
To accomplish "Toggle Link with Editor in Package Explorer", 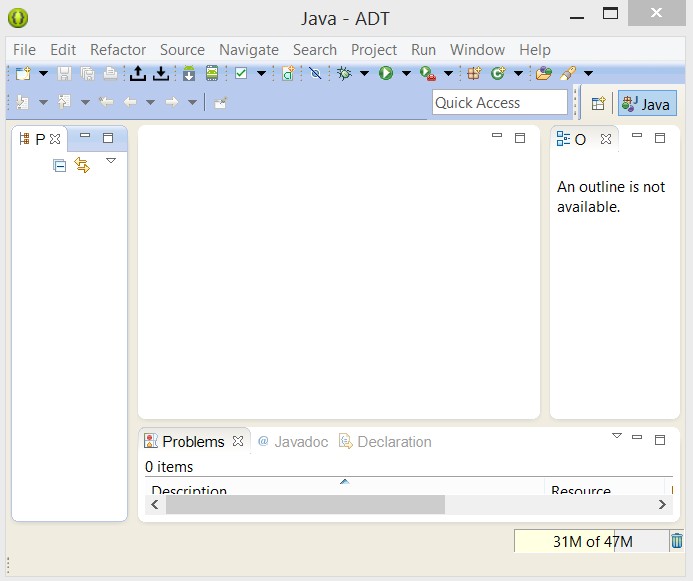I will click(82, 166).
